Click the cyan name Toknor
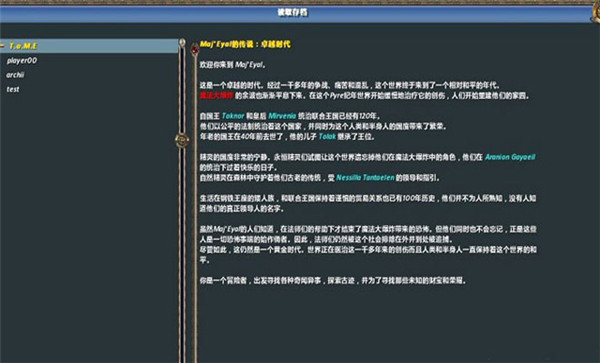This screenshot has height=363, width=600. point(233,116)
